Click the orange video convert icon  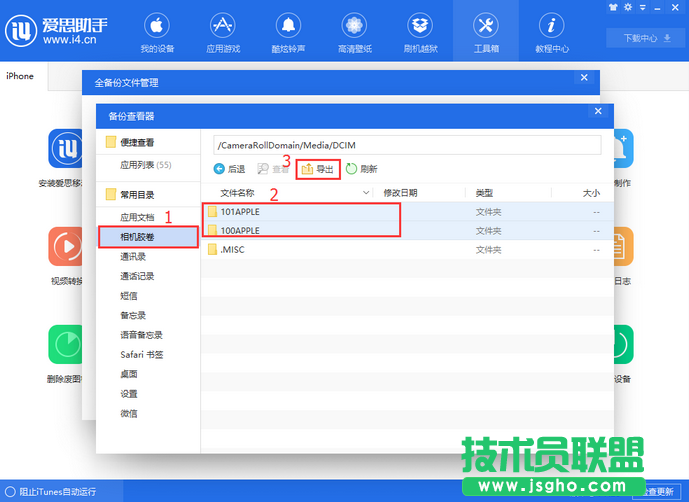click(x=65, y=246)
